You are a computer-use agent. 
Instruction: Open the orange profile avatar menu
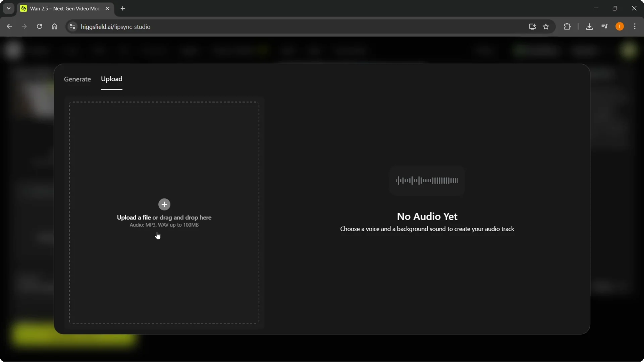tap(620, 26)
